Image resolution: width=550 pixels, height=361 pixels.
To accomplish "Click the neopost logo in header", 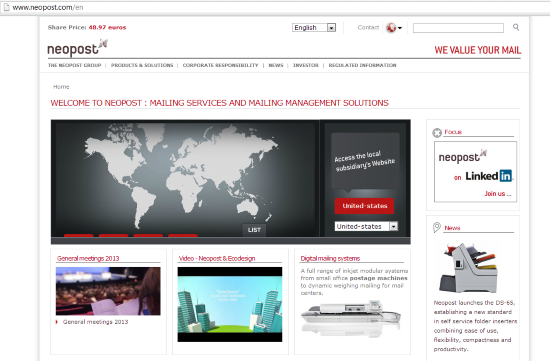I will click(x=77, y=48).
